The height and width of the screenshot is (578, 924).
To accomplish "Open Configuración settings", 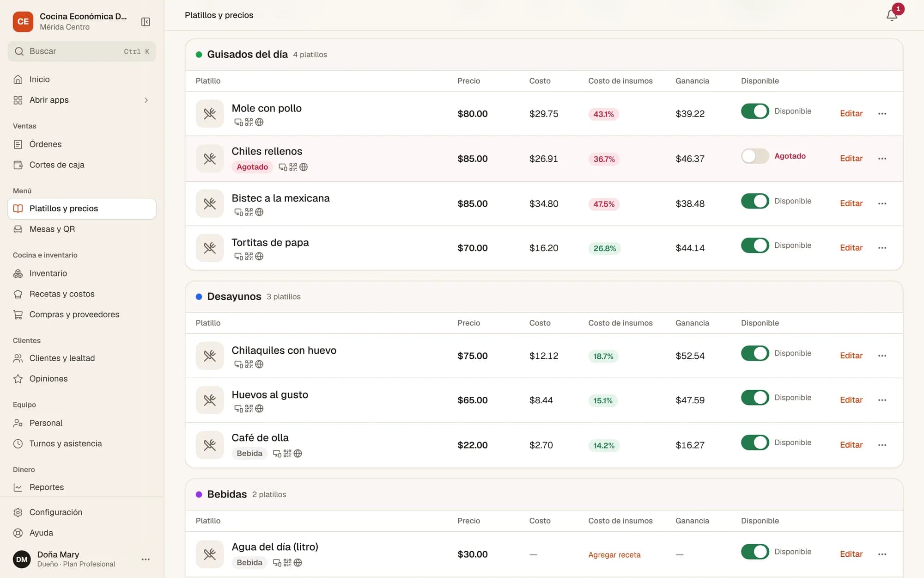I will 82,512.
